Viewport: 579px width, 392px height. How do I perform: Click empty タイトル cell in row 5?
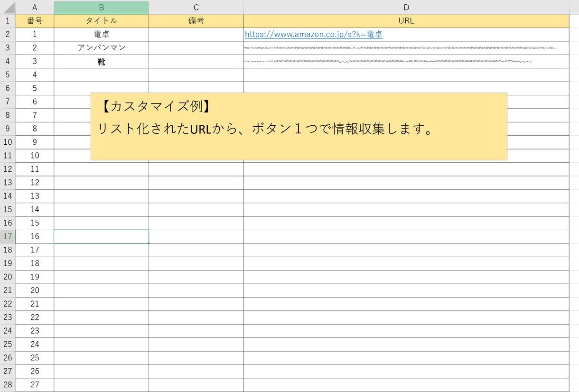click(101, 75)
